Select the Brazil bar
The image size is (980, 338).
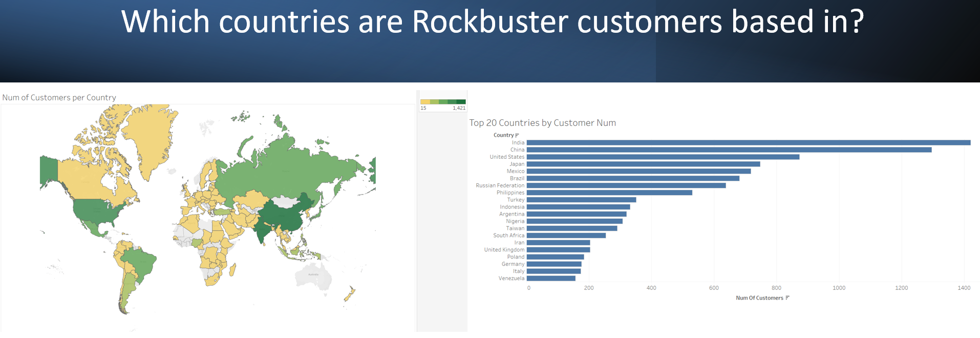click(633, 179)
